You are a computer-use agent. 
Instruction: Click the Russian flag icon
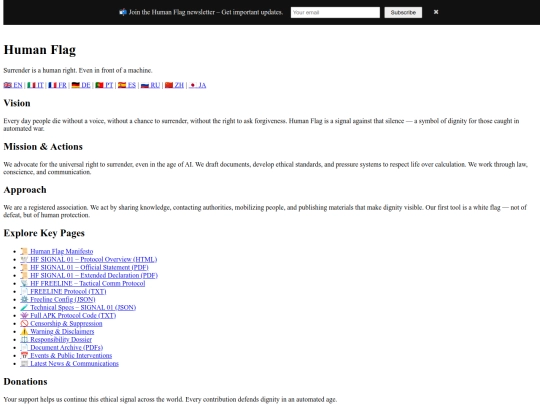pos(145,85)
